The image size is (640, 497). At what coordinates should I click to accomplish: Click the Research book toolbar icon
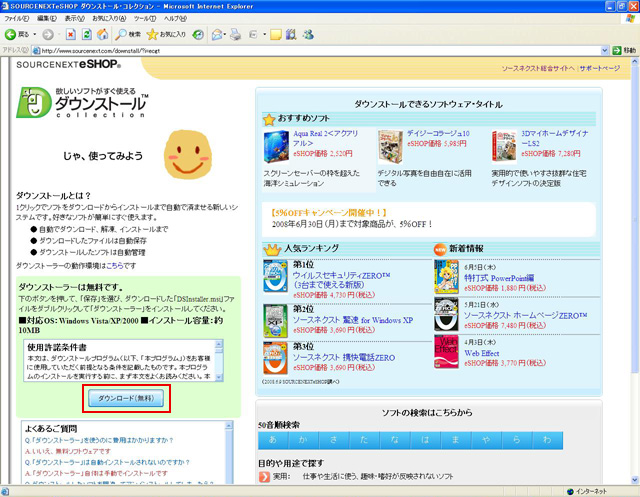point(291,35)
